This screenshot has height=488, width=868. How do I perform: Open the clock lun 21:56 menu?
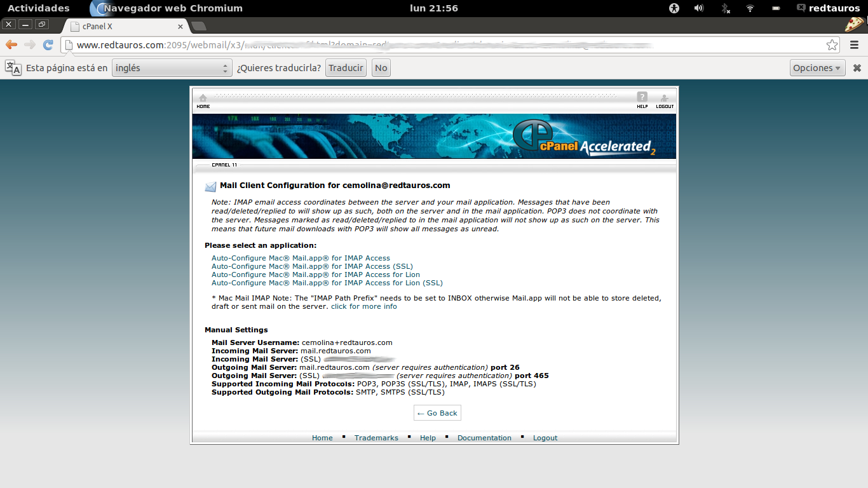435,8
